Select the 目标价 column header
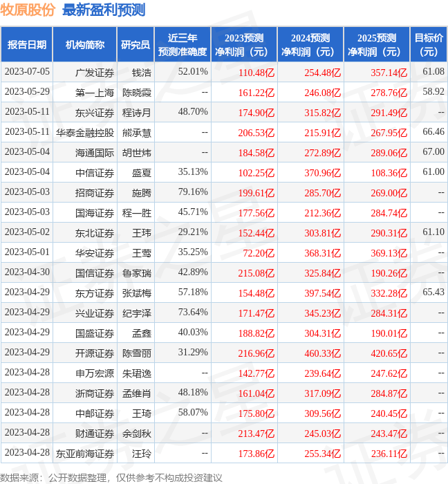 tap(429, 45)
